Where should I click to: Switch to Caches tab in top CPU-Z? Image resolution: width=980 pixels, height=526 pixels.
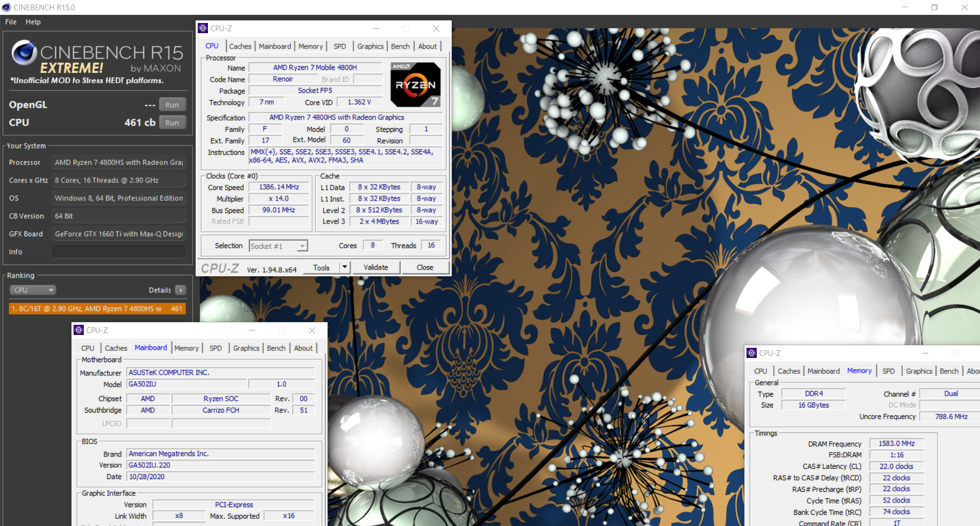240,46
